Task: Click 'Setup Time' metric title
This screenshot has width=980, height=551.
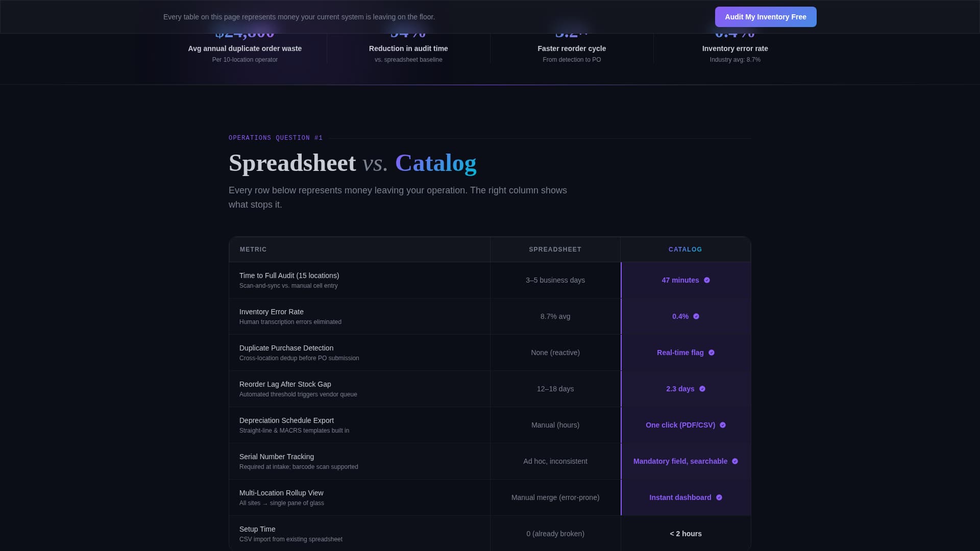Action: click(257, 529)
